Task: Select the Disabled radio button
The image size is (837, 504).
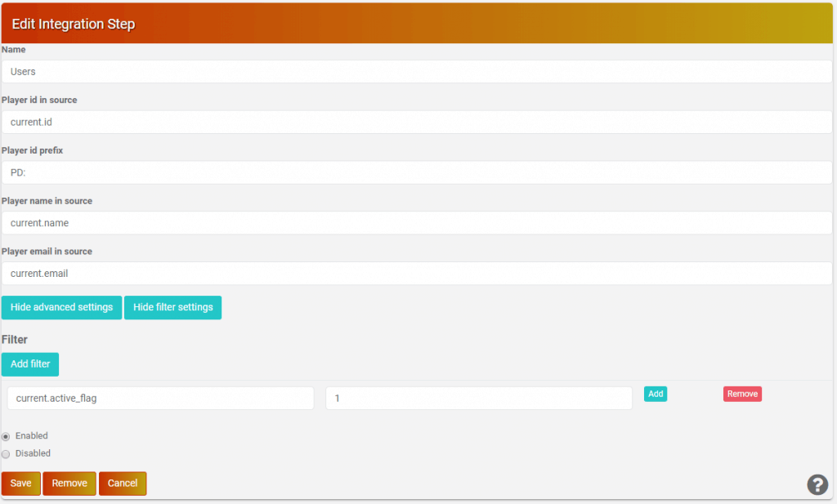Action: coord(6,454)
